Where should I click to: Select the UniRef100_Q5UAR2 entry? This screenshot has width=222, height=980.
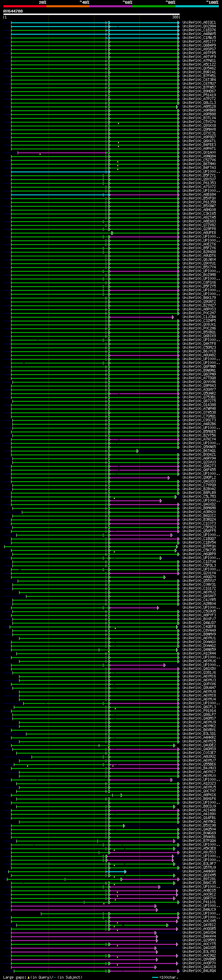199,394
